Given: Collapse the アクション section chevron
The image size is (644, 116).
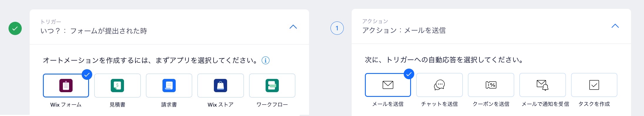Looking at the screenshot, I should (x=615, y=26).
